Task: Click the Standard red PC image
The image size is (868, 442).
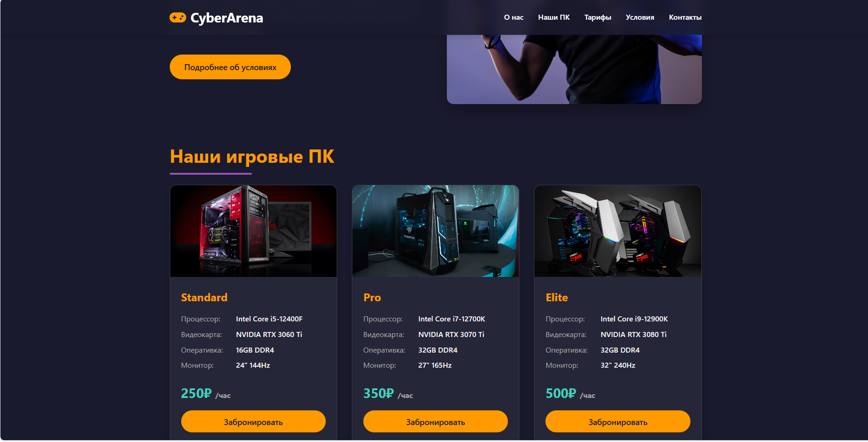Action: tap(253, 231)
